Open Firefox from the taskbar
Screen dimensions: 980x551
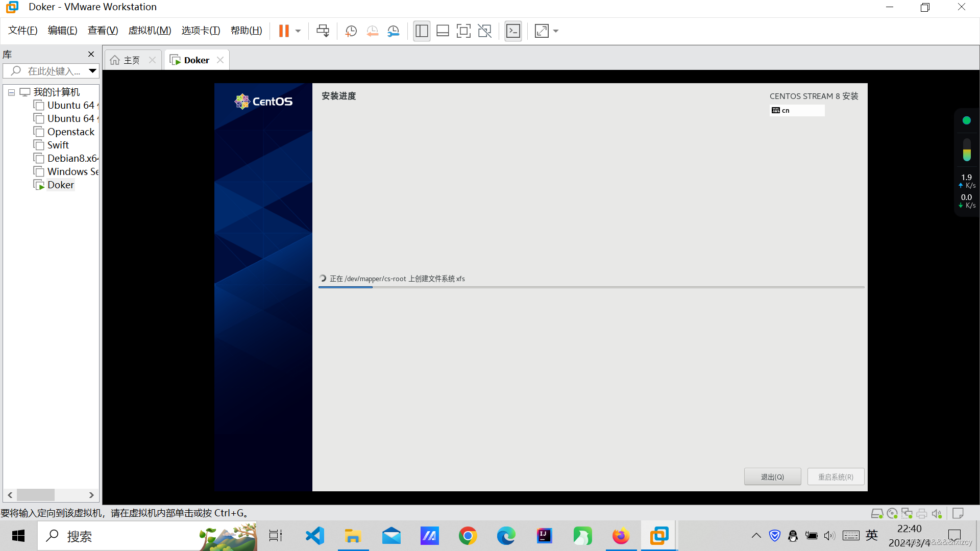621,536
